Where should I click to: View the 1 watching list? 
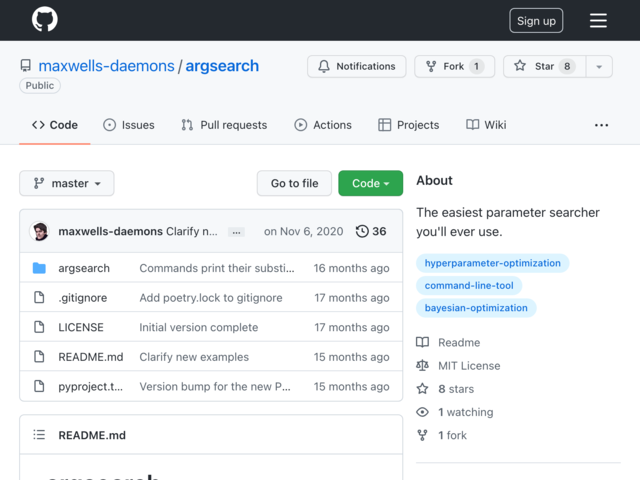point(455,412)
